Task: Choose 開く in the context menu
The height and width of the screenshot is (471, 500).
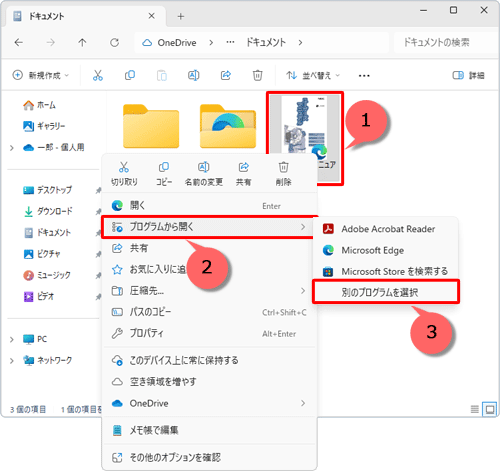Action: click(209, 206)
